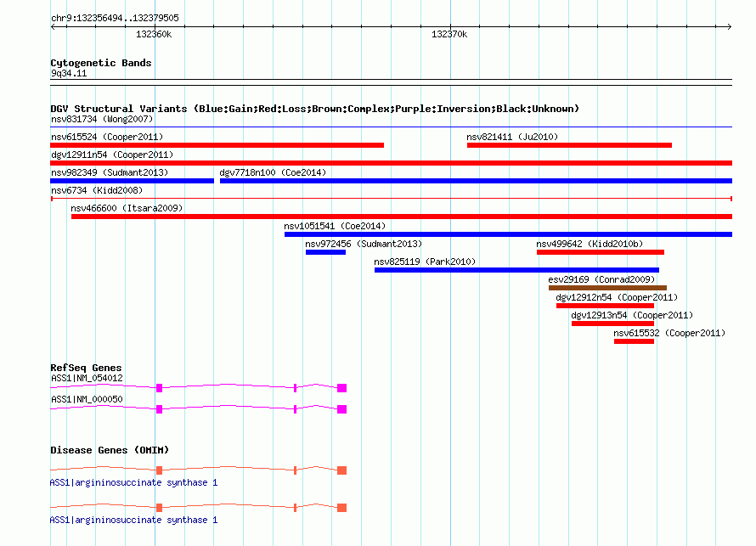
Task: Click the 132360k ruler tick label
Action: (x=154, y=34)
